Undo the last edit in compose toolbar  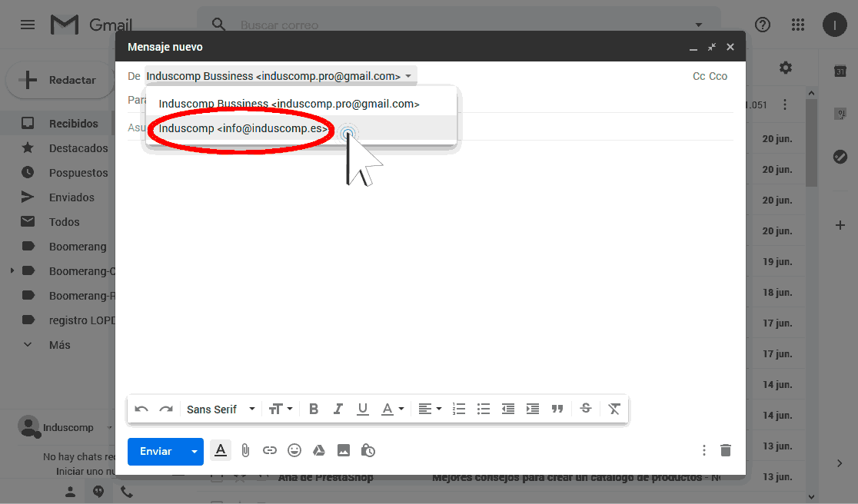coord(141,409)
